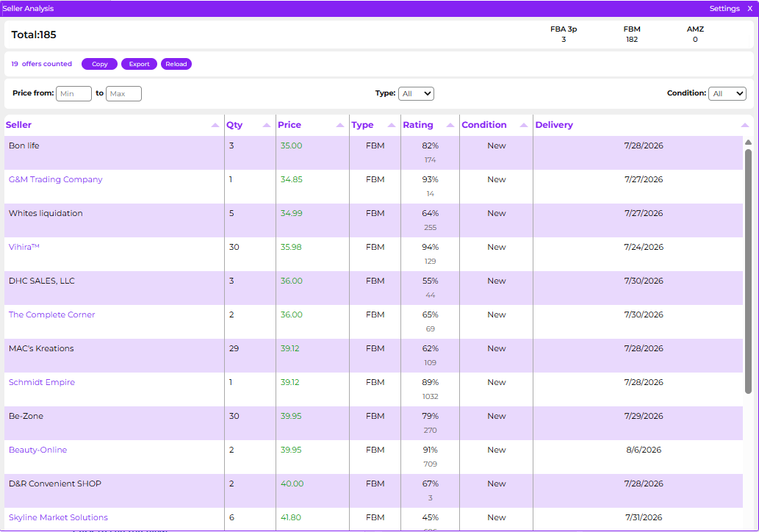This screenshot has height=532, width=759.
Task: Click quantity 6 for Skyline Market Solutions
Action: tap(231, 517)
